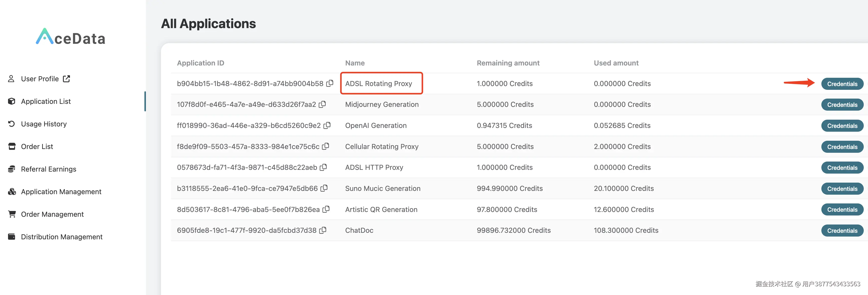Copy the Cellular Rotating Proxy application ID

[x=325, y=146]
